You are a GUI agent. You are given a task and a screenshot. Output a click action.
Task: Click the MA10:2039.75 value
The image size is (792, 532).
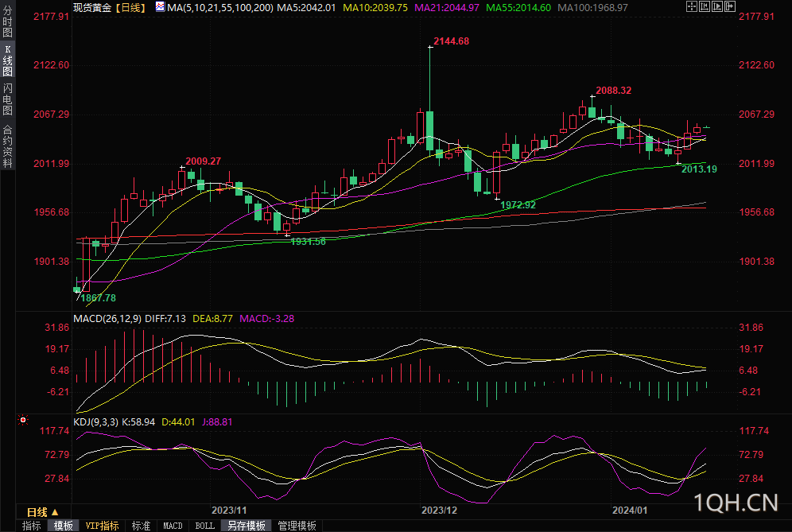(375, 8)
